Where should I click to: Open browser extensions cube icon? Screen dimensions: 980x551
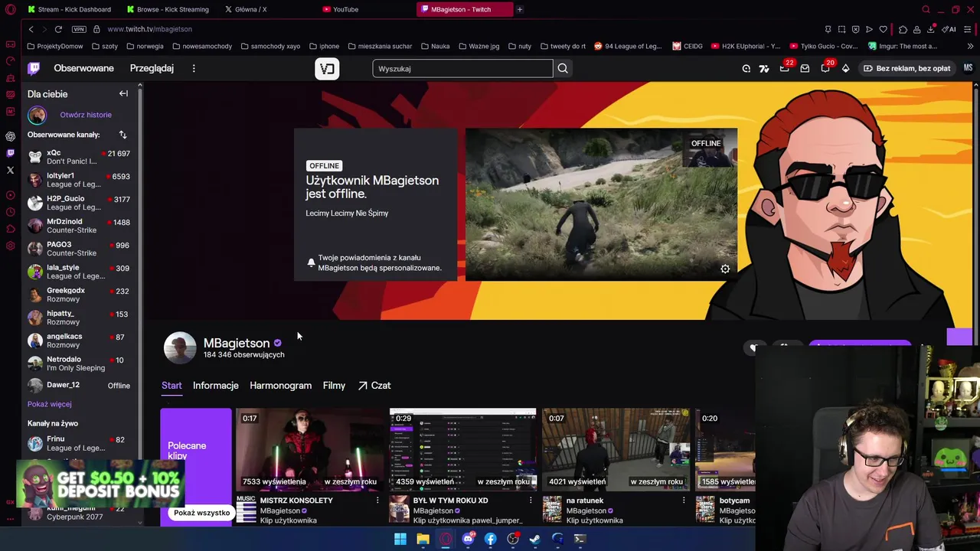[x=903, y=29]
